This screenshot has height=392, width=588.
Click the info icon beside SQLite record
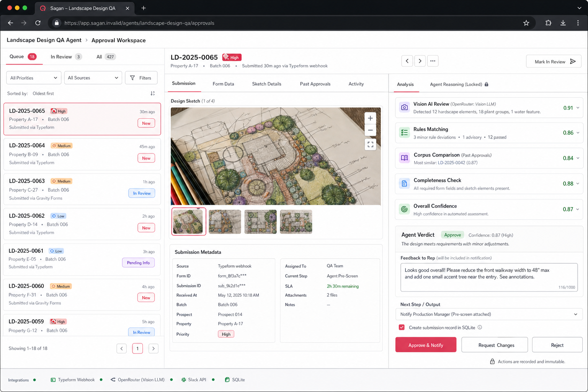(x=480, y=327)
